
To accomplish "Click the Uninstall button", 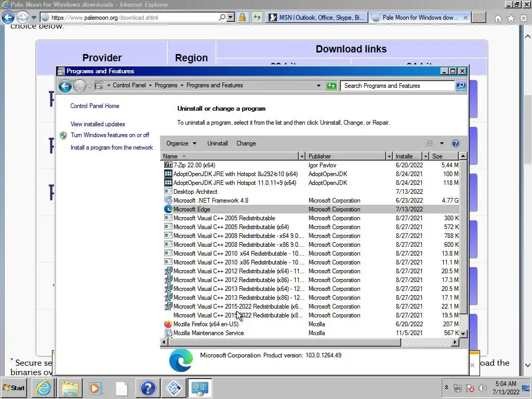I will (x=218, y=143).
